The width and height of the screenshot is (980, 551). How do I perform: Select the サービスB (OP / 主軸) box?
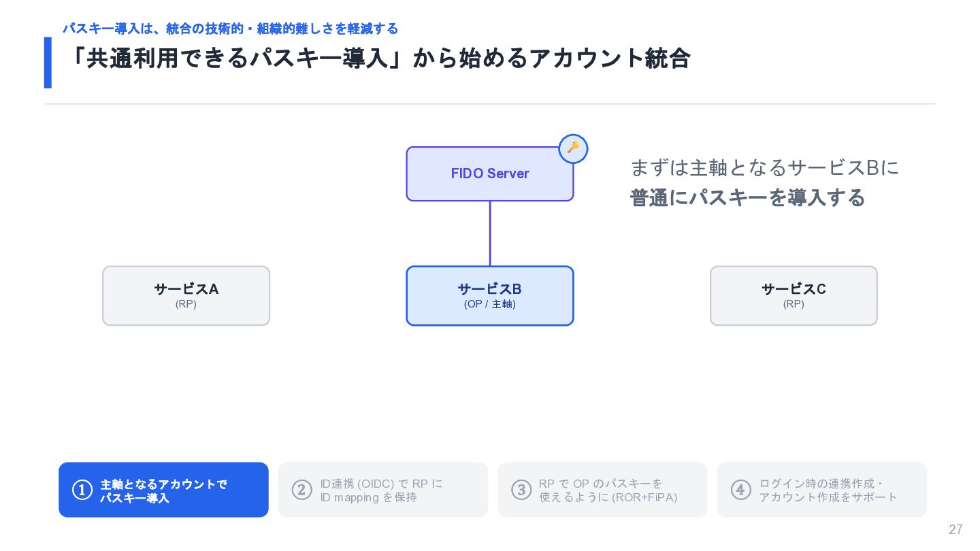(x=490, y=296)
